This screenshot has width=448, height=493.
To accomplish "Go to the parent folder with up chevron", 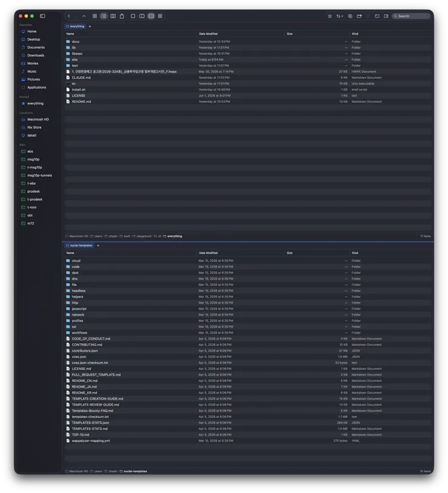I will click(84, 16).
